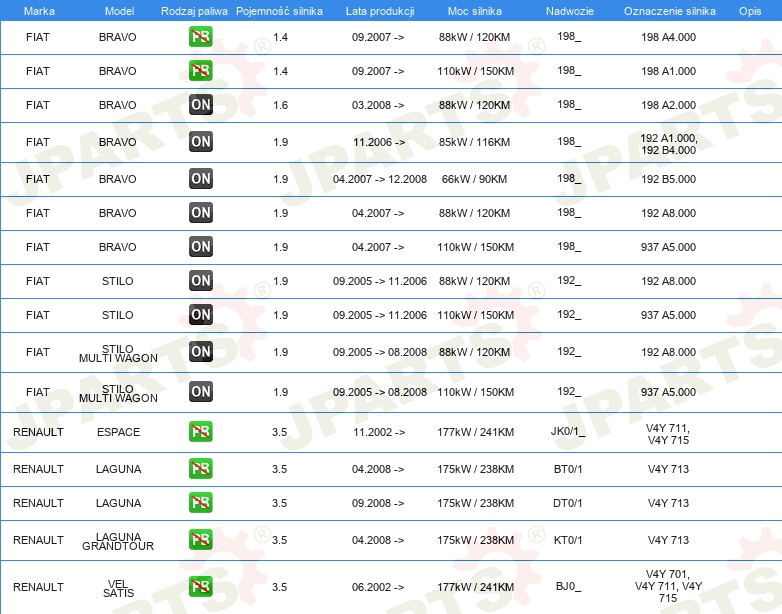Click the BT0/1 body code
782x614 pixels.
pyautogui.click(x=568, y=469)
